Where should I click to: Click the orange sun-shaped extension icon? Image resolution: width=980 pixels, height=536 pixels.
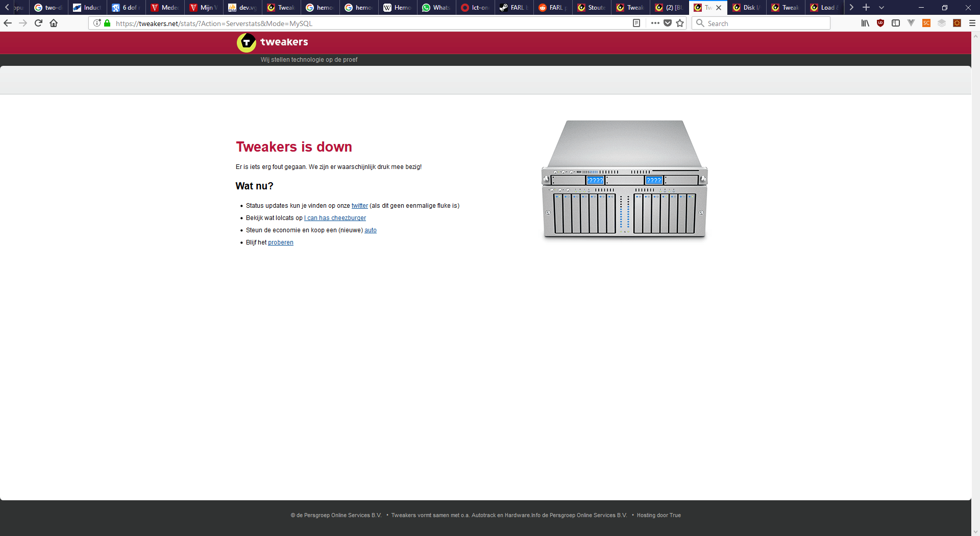pos(957,23)
